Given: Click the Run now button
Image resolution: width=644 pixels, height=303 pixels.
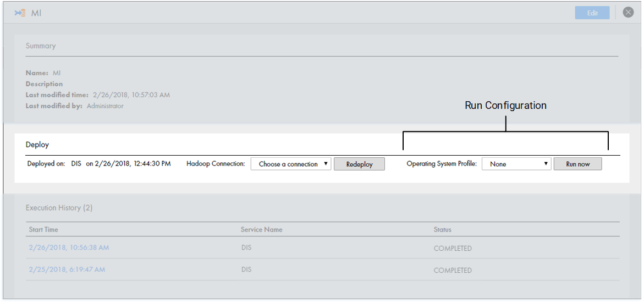Looking at the screenshot, I should [578, 164].
